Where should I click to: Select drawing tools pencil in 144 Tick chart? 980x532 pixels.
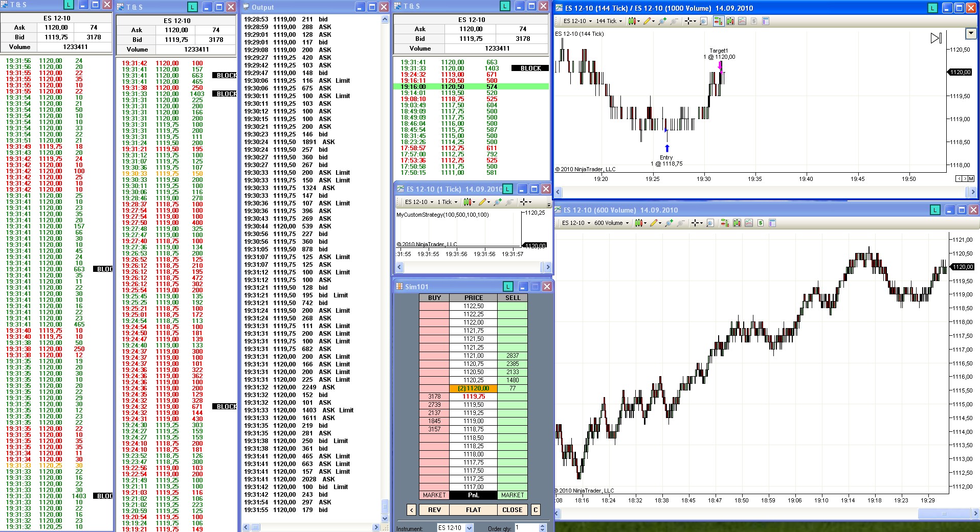[x=648, y=21]
